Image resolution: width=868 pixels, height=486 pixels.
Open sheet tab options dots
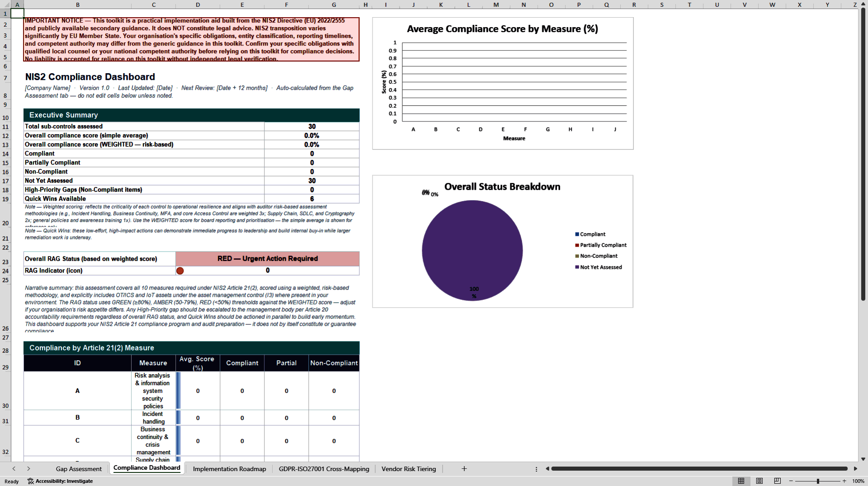click(536, 469)
